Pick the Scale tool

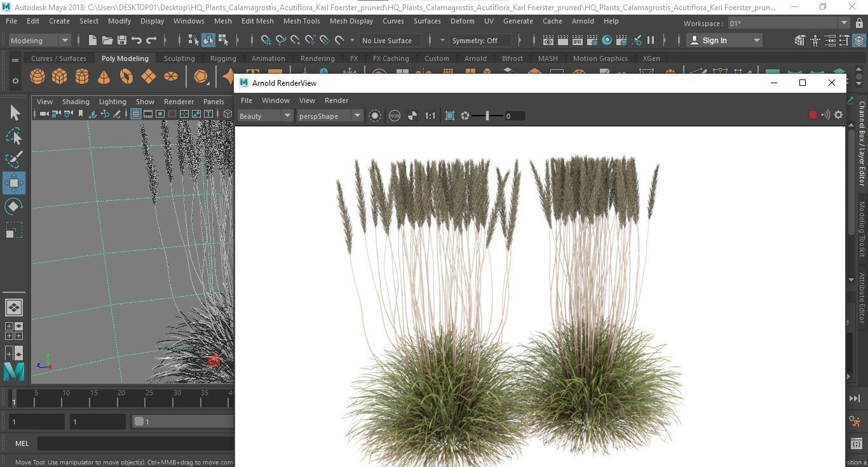pos(14,229)
